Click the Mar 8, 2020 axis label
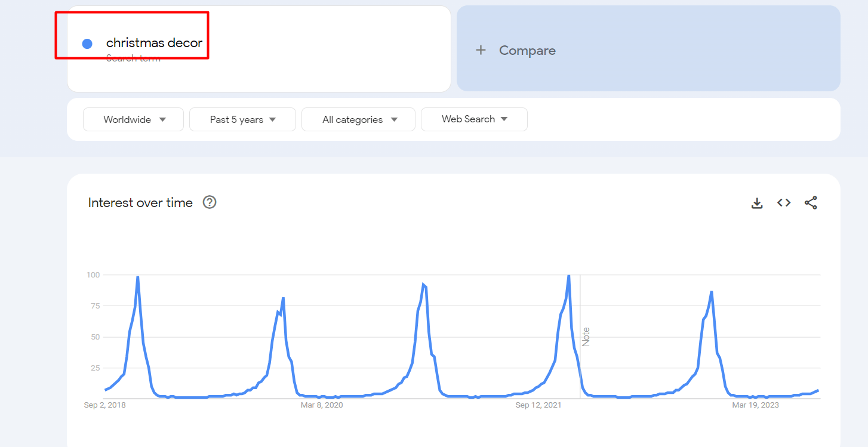The height and width of the screenshot is (447, 868). (x=322, y=405)
